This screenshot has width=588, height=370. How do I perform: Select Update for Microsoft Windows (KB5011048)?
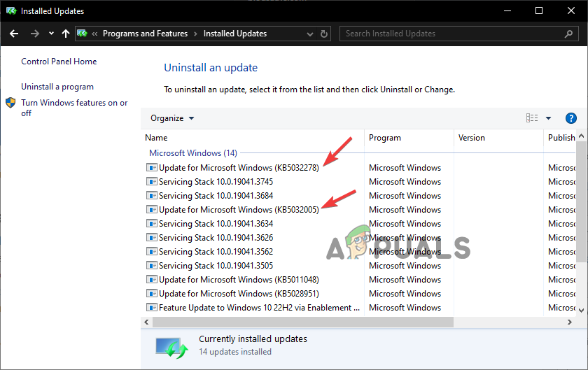coord(239,280)
